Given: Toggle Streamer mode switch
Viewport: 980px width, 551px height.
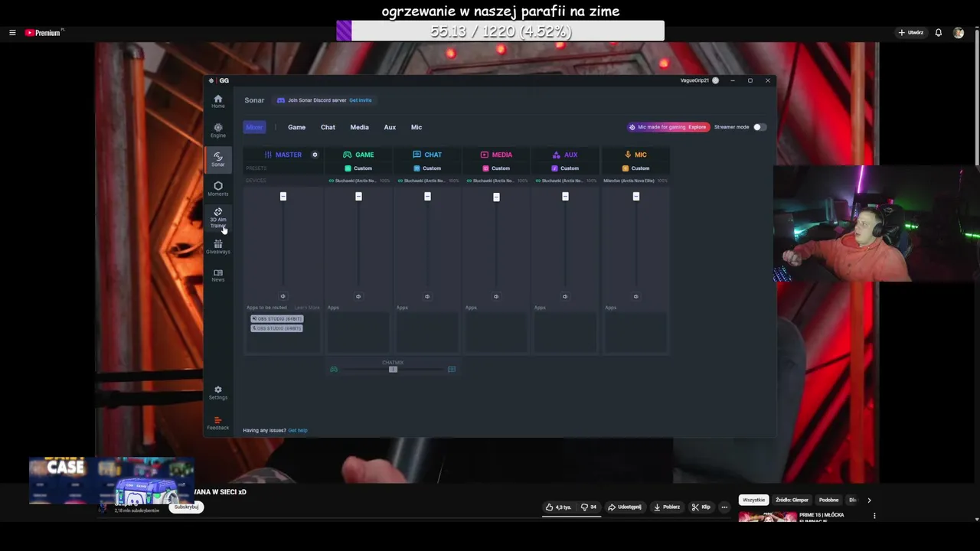Looking at the screenshot, I should coord(758,127).
